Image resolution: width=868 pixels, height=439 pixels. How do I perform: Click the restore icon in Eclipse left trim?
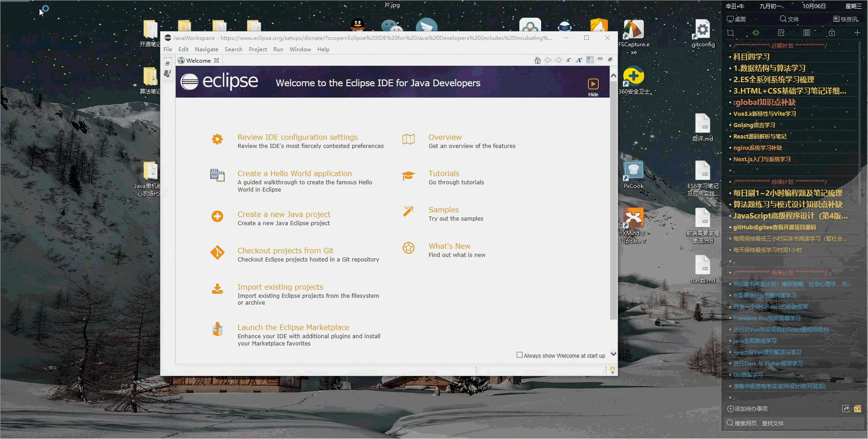[168, 64]
